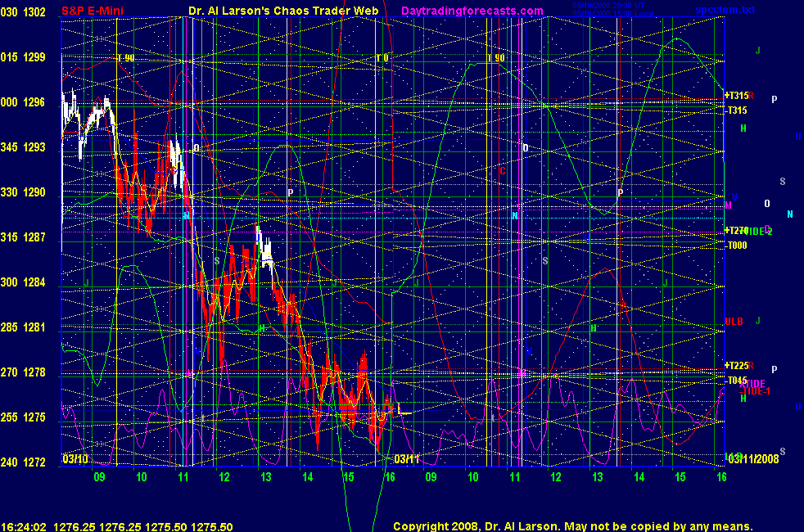This screenshot has width=804, height=532.
Task: Select the "330 1290" price axis label
Action: 23,192
